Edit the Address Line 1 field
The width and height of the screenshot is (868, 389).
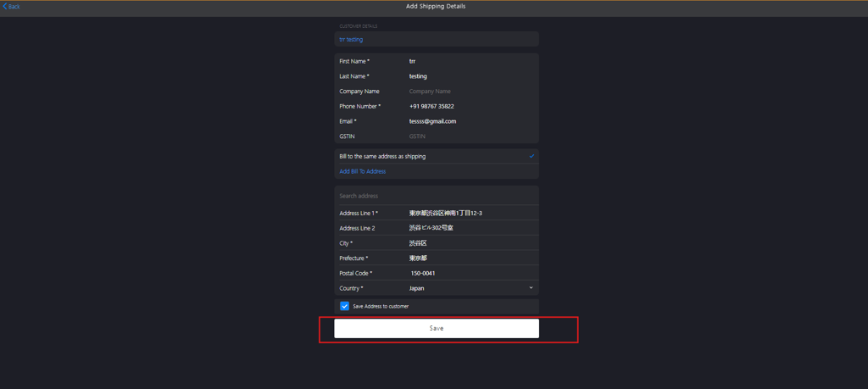[472, 213]
